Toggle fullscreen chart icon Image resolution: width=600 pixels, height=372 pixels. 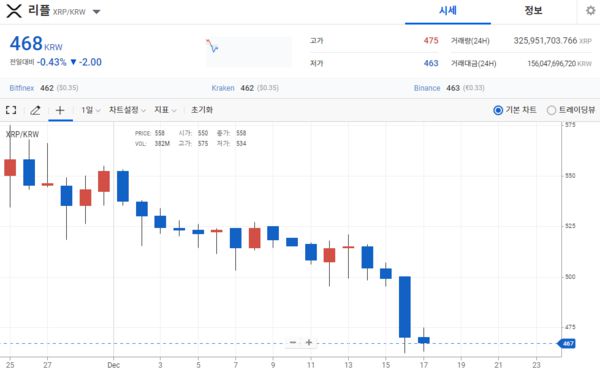tap(11, 110)
